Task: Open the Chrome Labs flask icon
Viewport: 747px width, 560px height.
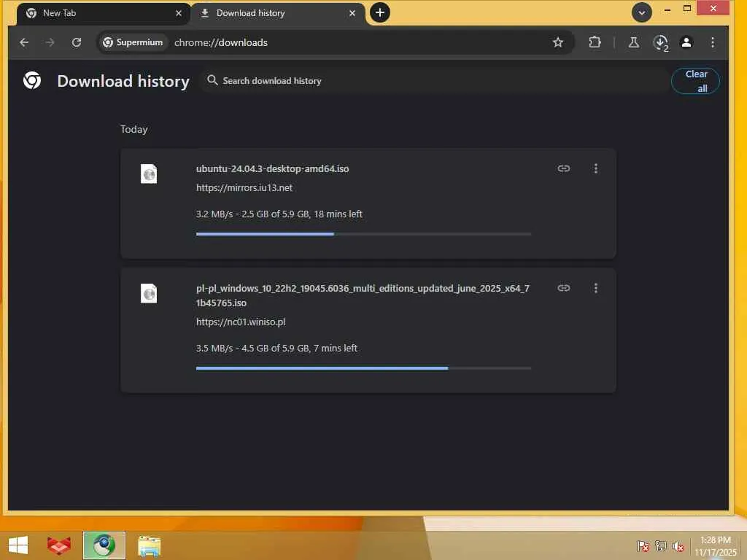Action: pos(634,42)
